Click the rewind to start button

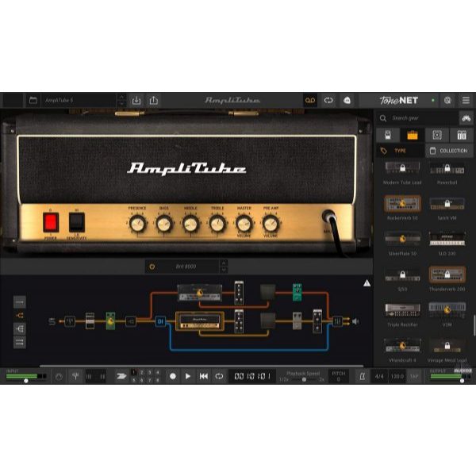click(x=204, y=376)
